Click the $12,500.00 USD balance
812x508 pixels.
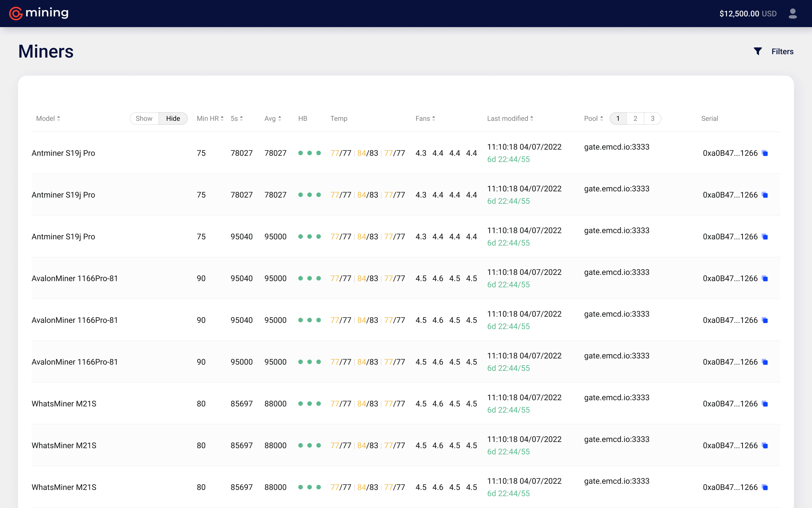(x=748, y=14)
